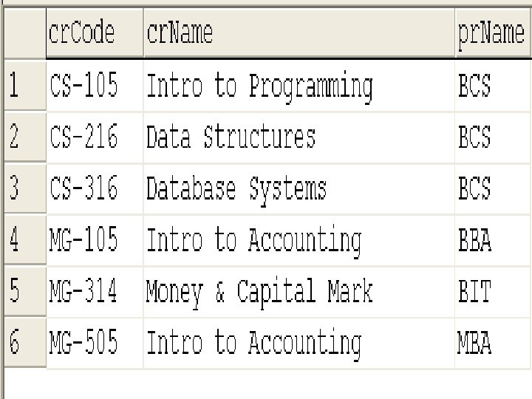Select the prName column header
Image resolution: width=532 pixels, height=399 pixels.
(x=494, y=33)
